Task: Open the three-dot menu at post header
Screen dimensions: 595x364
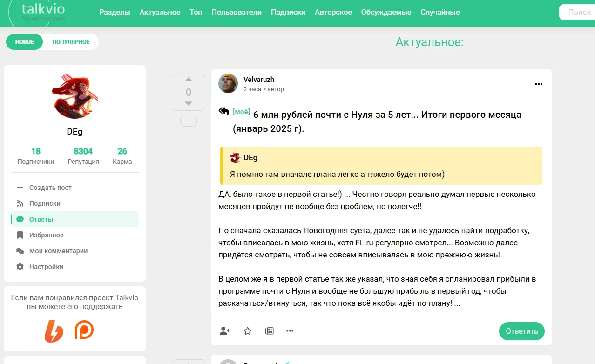Action: (539, 84)
